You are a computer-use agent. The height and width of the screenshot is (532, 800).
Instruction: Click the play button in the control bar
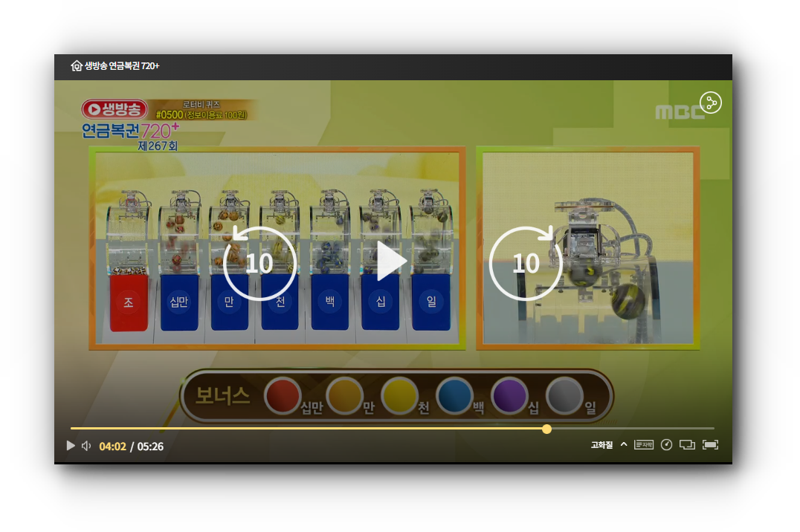(x=71, y=446)
